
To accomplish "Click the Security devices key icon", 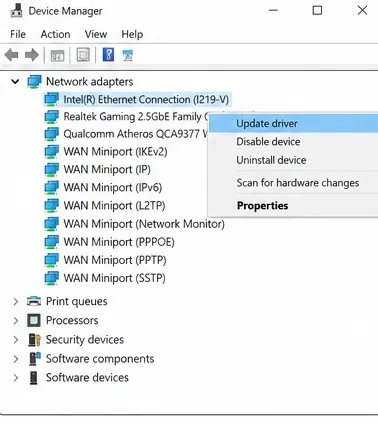I will (34, 340).
